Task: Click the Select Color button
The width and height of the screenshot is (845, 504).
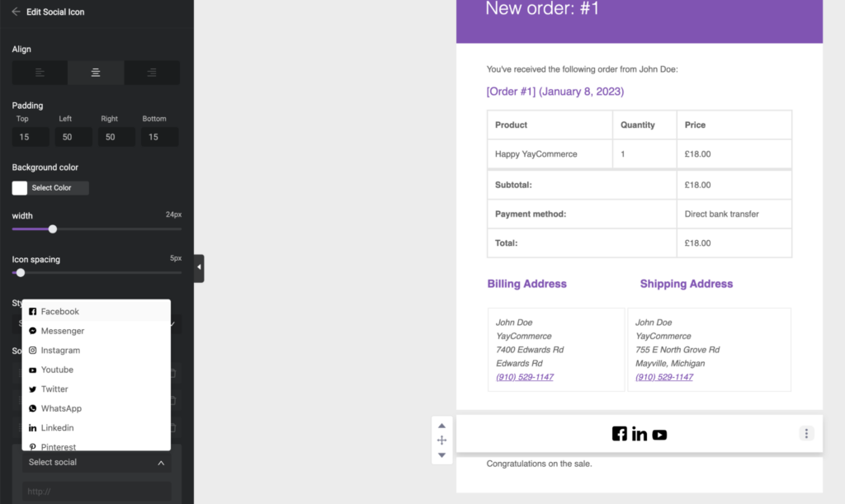Action: click(59, 188)
